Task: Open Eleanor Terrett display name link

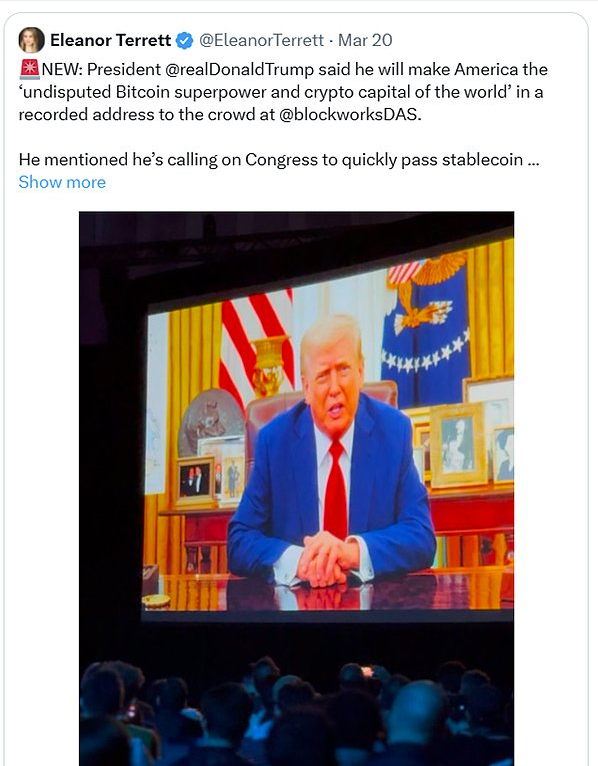Action: (110, 40)
